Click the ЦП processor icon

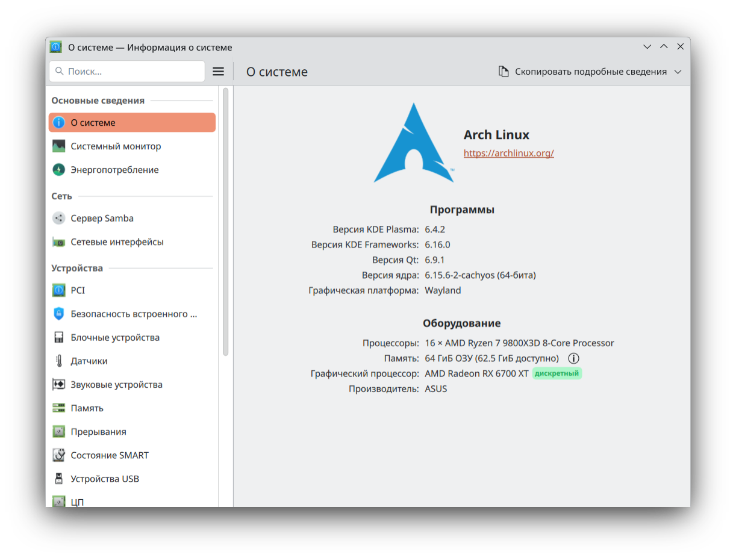tap(58, 501)
